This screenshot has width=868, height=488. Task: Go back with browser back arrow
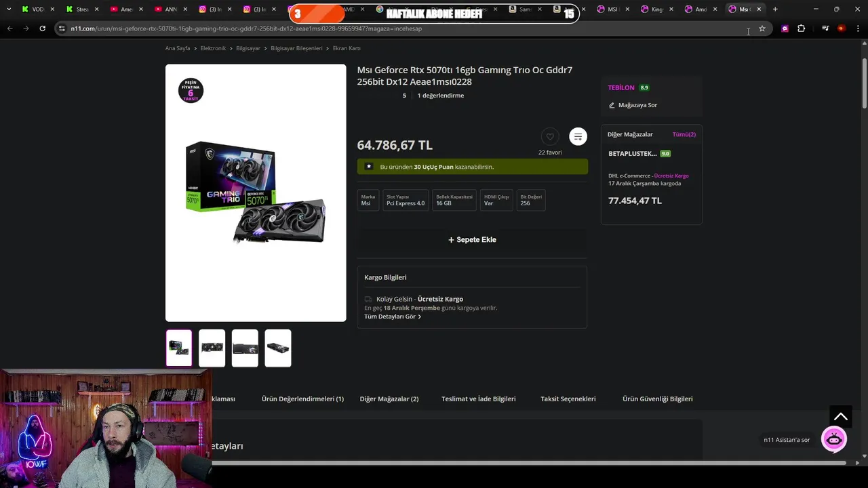click(9, 28)
